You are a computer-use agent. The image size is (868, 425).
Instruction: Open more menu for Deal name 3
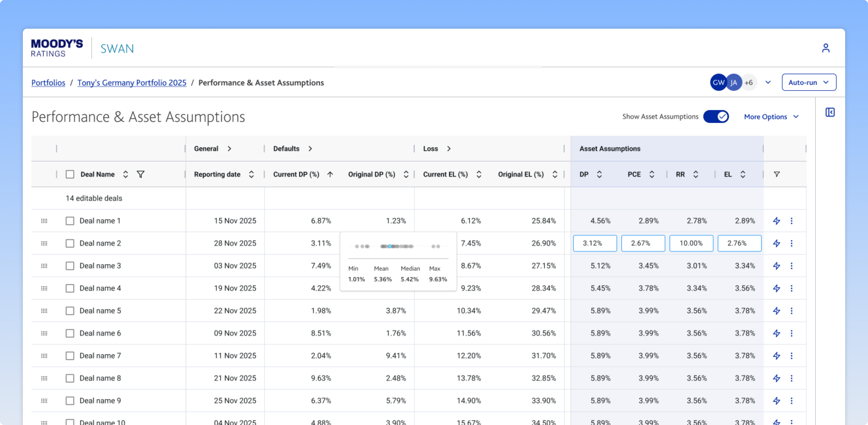pos(792,266)
